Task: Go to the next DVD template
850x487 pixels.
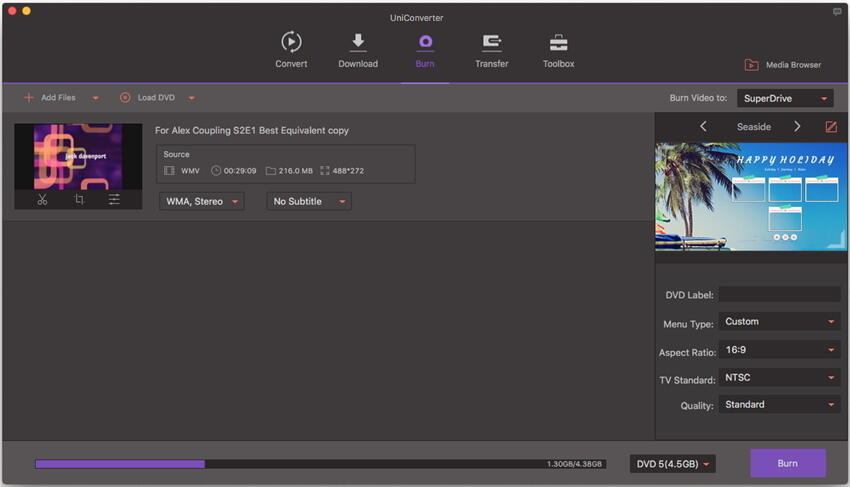Action: tap(797, 126)
